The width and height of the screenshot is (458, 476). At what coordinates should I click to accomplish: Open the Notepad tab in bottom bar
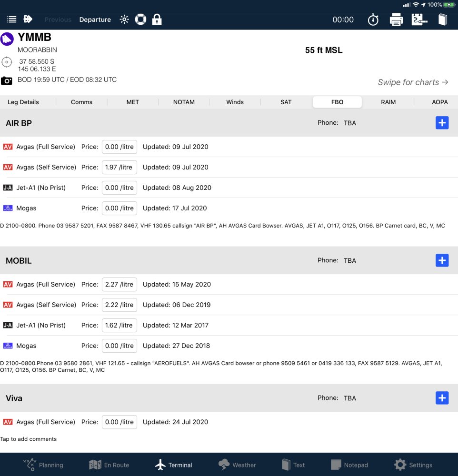pyautogui.click(x=349, y=465)
